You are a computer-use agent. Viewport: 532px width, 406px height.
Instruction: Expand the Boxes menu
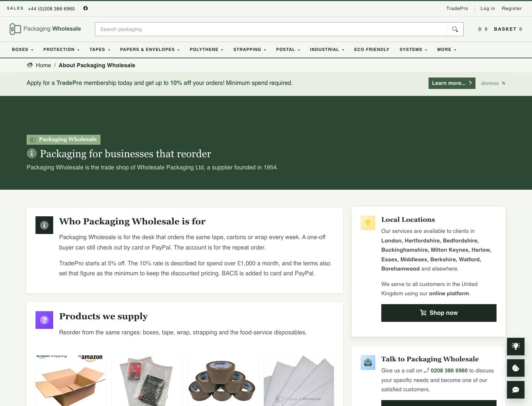pyautogui.click(x=23, y=49)
